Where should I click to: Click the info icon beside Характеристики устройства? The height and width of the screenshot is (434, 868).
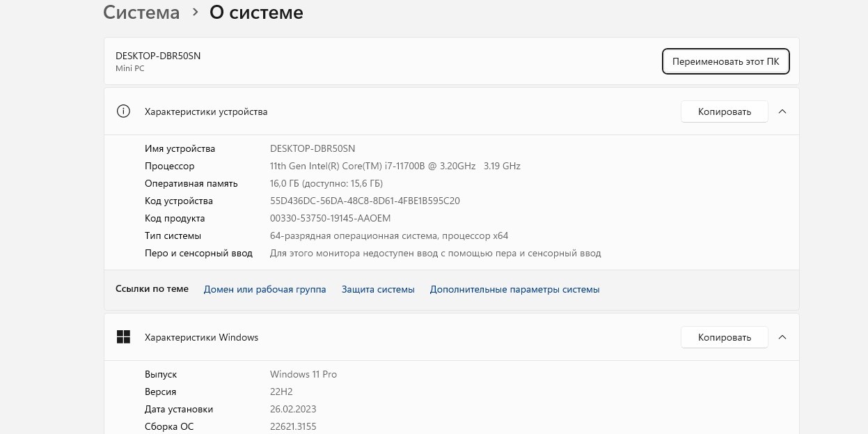[123, 111]
